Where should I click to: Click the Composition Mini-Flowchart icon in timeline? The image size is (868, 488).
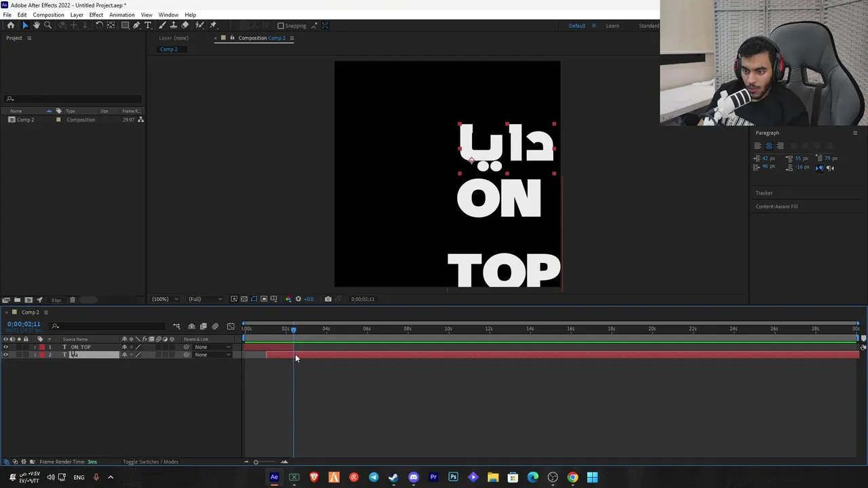[176, 326]
